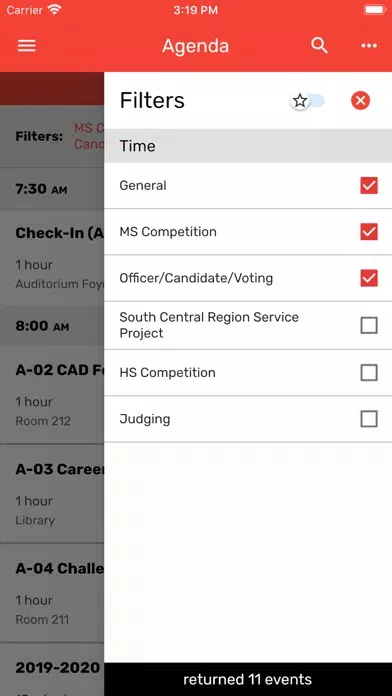
Task: Toggle the star favorites switch
Action: pyautogui.click(x=308, y=101)
